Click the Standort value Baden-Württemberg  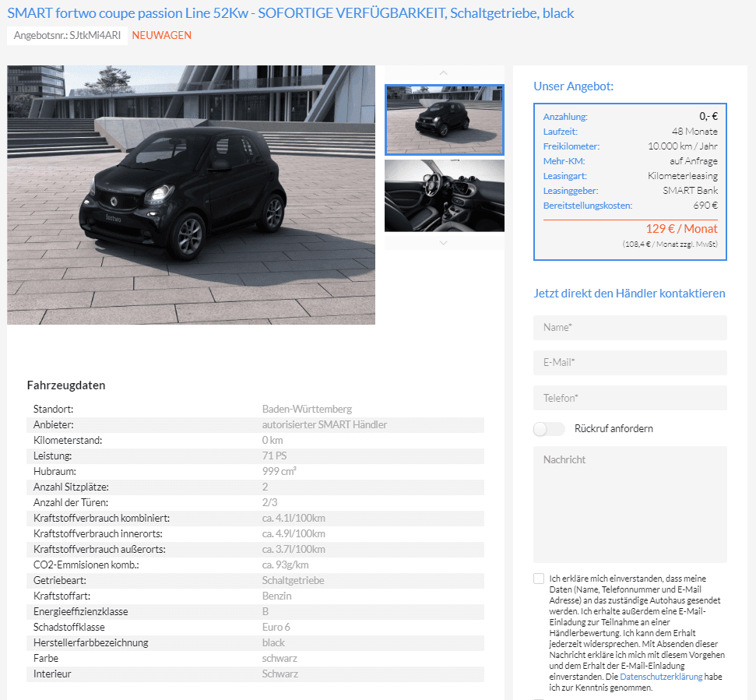pos(307,410)
